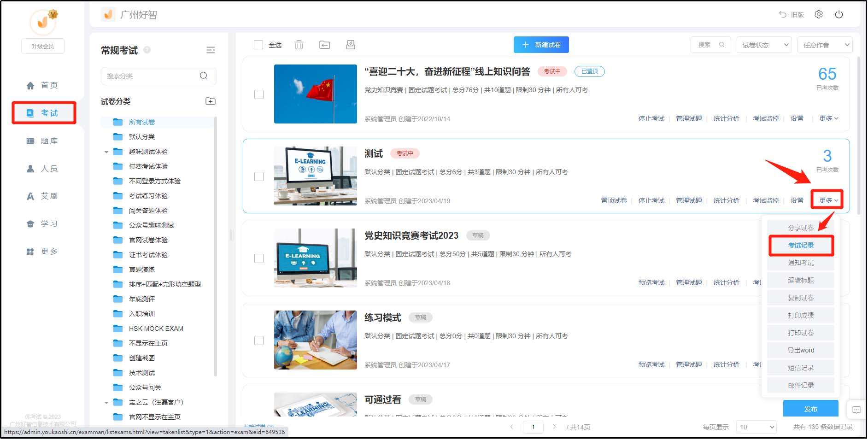The height and width of the screenshot is (440, 868).
Task: Collapse the category panel with the menu icon
Action: 211,50
